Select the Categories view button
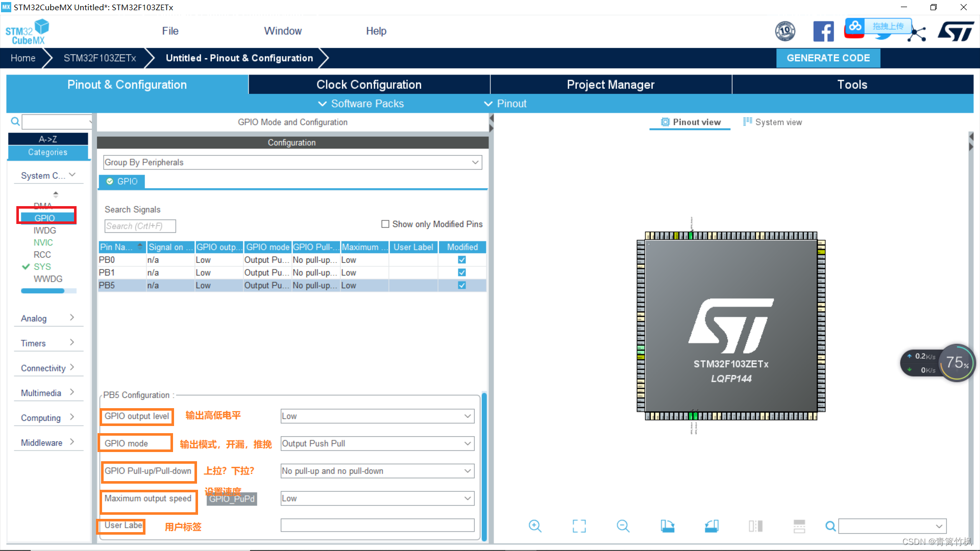 coord(48,152)
